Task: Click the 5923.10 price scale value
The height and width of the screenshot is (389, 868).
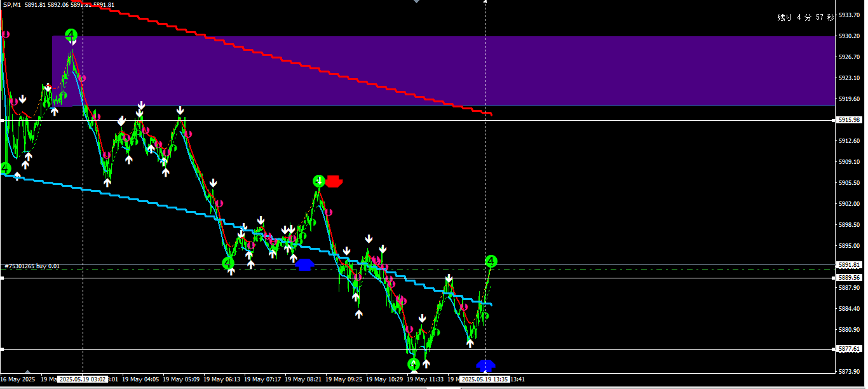Action: (850, 78)
